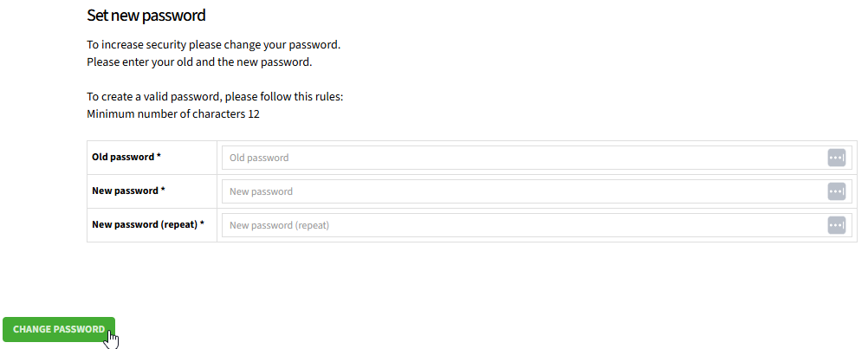Click the password manager icon in New password field
The image size is (868, 349).
tap(837, 191)
